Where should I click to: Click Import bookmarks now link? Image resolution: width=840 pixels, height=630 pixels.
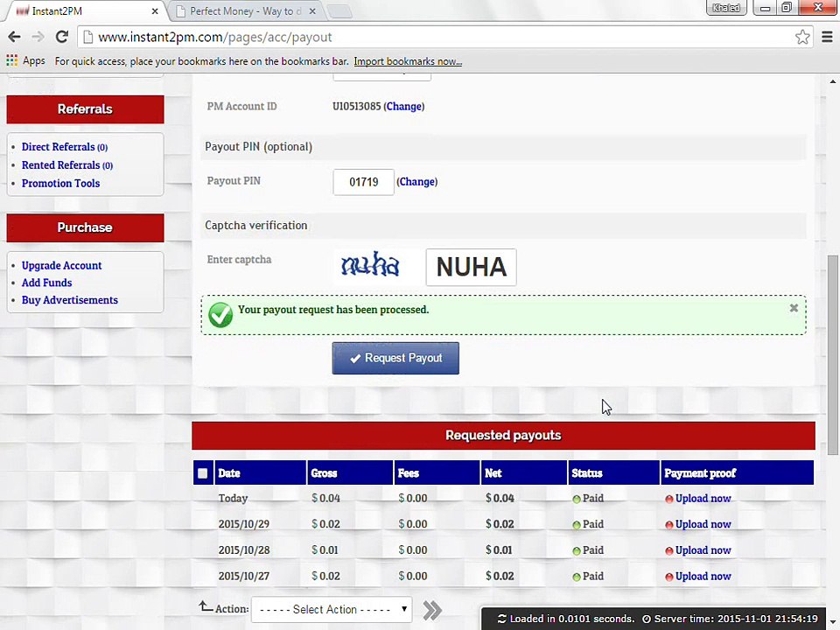(408, 61)
